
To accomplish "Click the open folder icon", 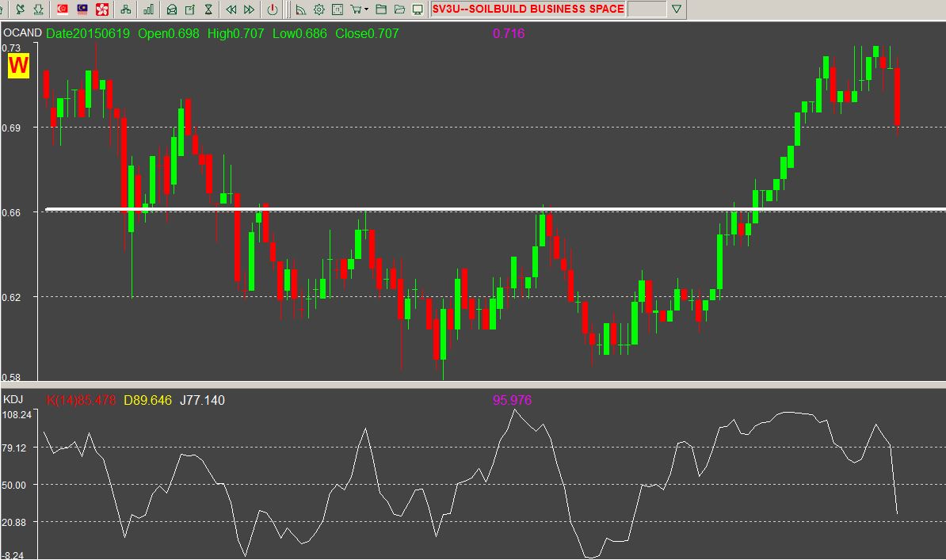I will (399, 9).
